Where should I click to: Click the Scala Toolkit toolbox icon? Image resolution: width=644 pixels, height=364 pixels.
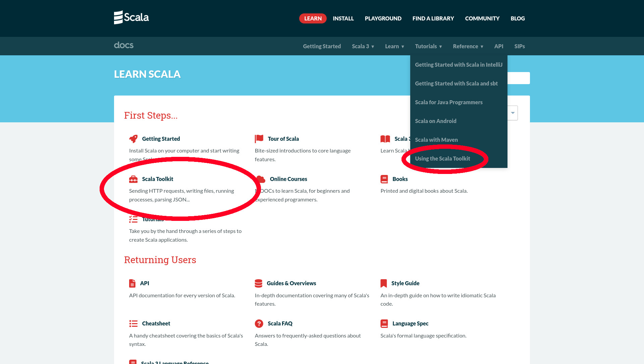133,179
